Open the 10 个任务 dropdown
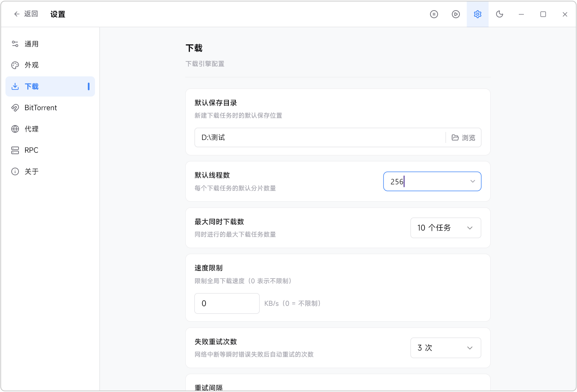 pyautogui.click(x=446, y=228)
